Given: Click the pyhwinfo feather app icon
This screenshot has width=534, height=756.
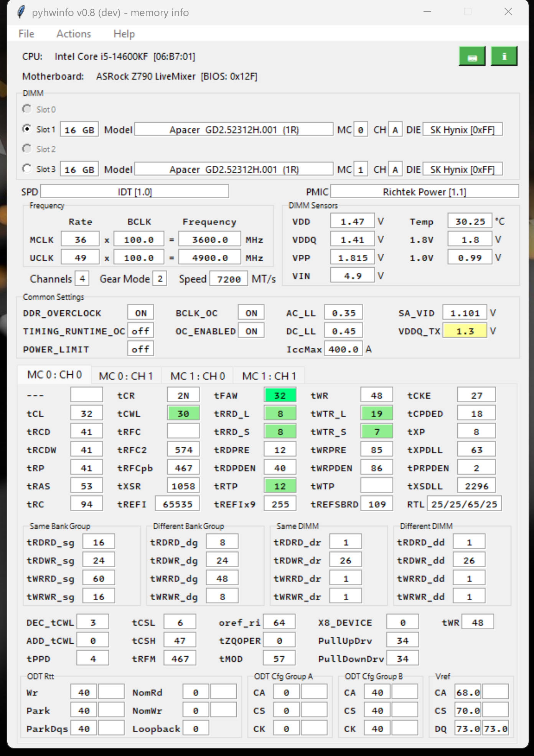Looking at the screenshot, I should coord(21,12).
